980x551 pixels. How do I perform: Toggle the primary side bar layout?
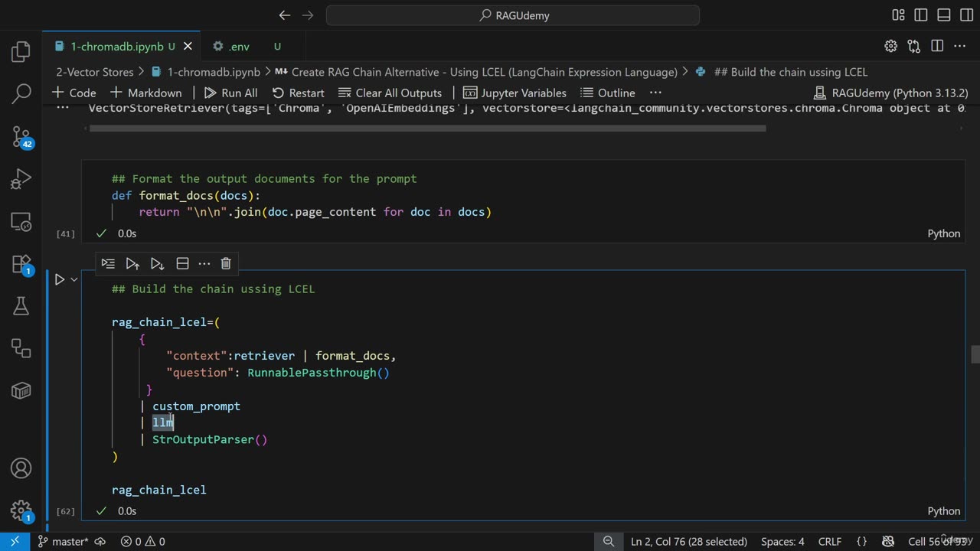click(921, 15)
